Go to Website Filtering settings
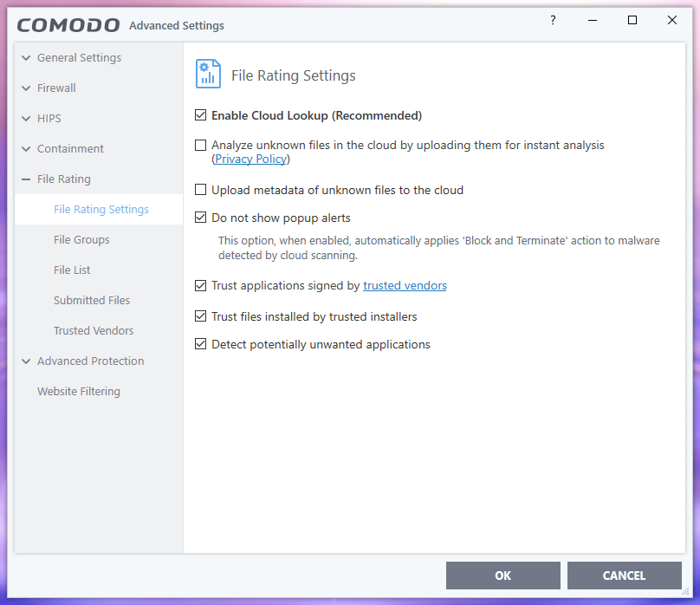The width and height of the screenshot is (700, 605). tap(79, 391)
